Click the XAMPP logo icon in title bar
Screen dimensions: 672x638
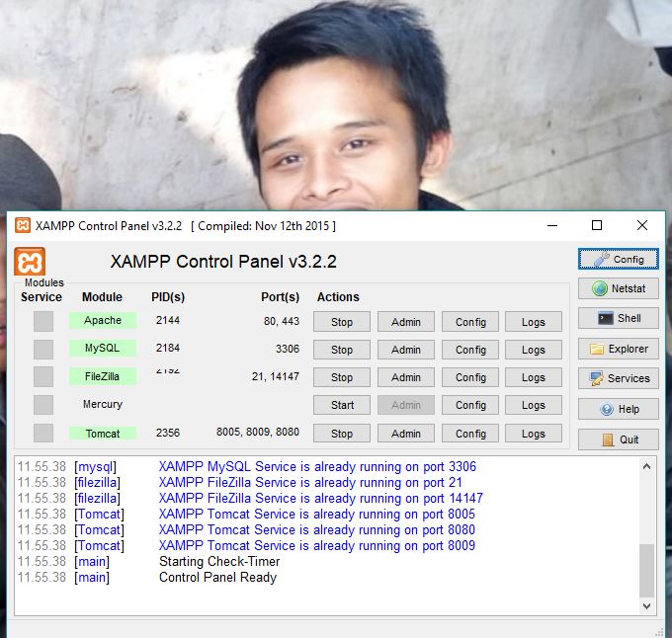click(x=23, y=225)
